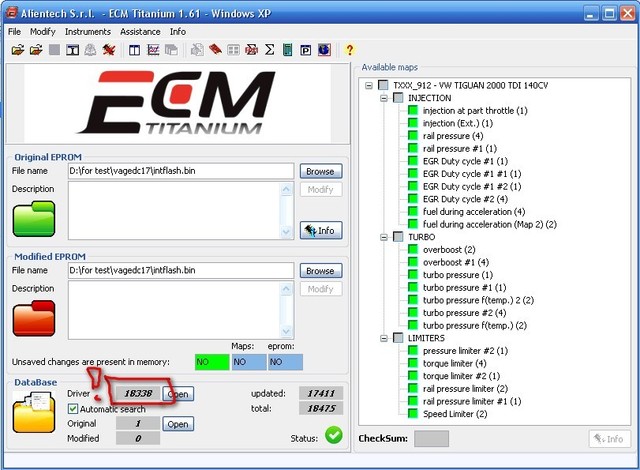Click the red book toolbar icon

[x=215, y=50]
